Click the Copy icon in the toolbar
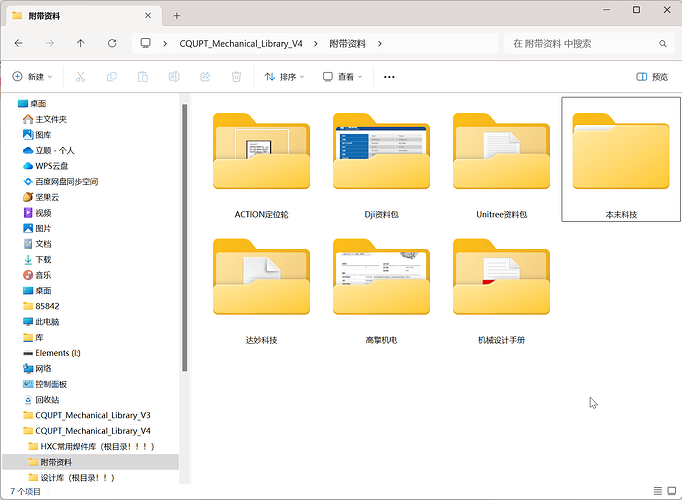Screen dimensions: 682x500 (x=112, y=77)
